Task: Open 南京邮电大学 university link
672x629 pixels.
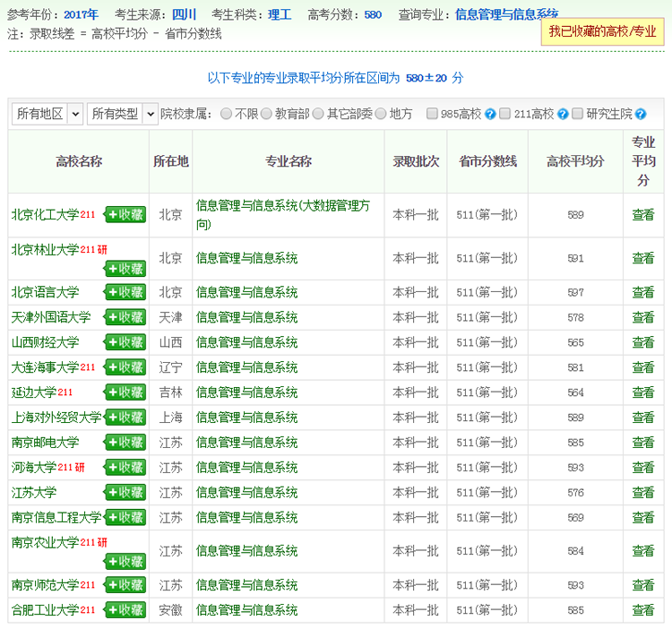Action: [45, 443]
